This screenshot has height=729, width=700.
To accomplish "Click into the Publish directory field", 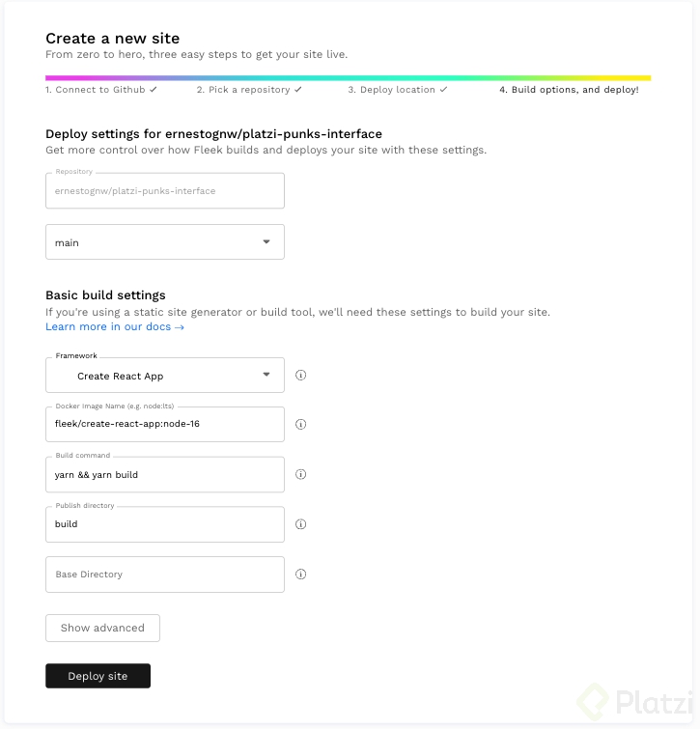I will [x=165, y=524].
